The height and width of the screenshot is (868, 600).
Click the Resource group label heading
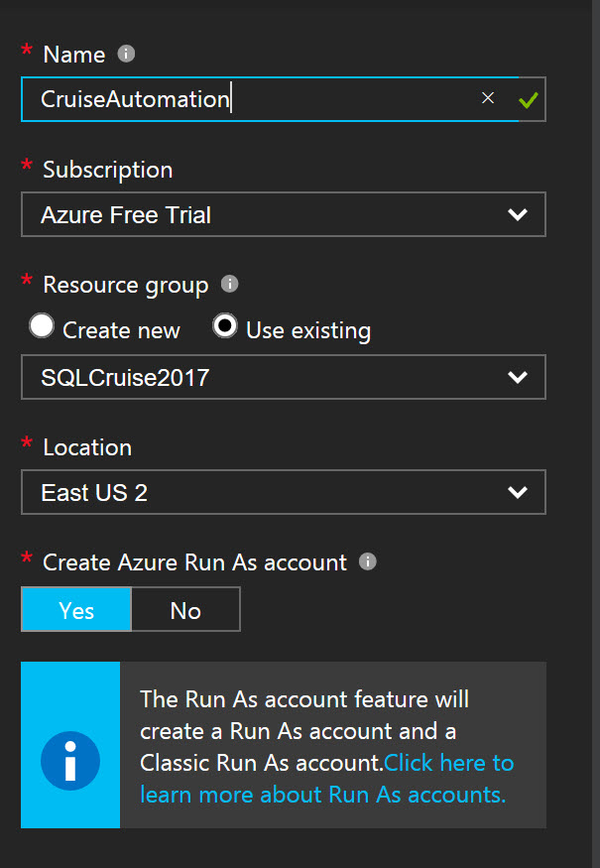[x=125, y=285]
